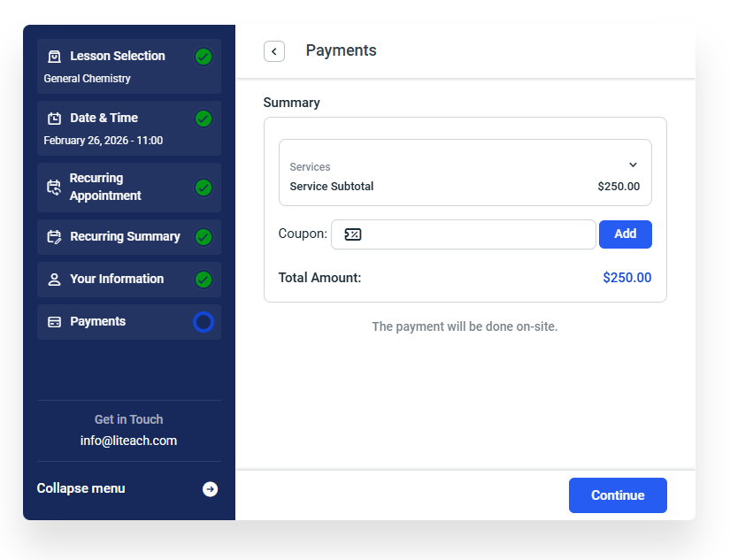Collapse the sidebar menu
This screenshot has width=730, height=560.
tap(127, 488)
